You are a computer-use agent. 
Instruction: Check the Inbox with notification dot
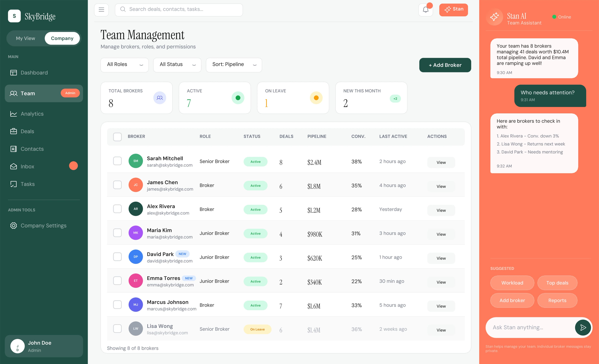point(27,166)
